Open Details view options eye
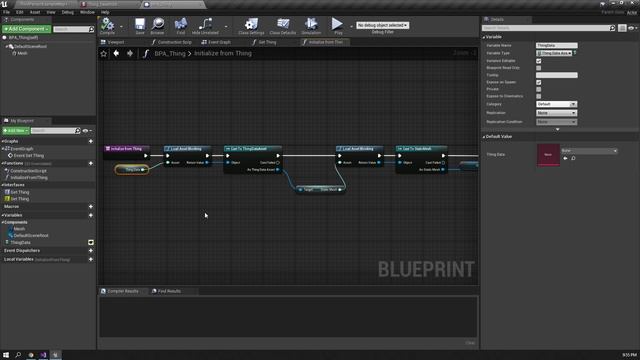Image resolution: width=640 pixels, height=360 pixels. point(632,28)
